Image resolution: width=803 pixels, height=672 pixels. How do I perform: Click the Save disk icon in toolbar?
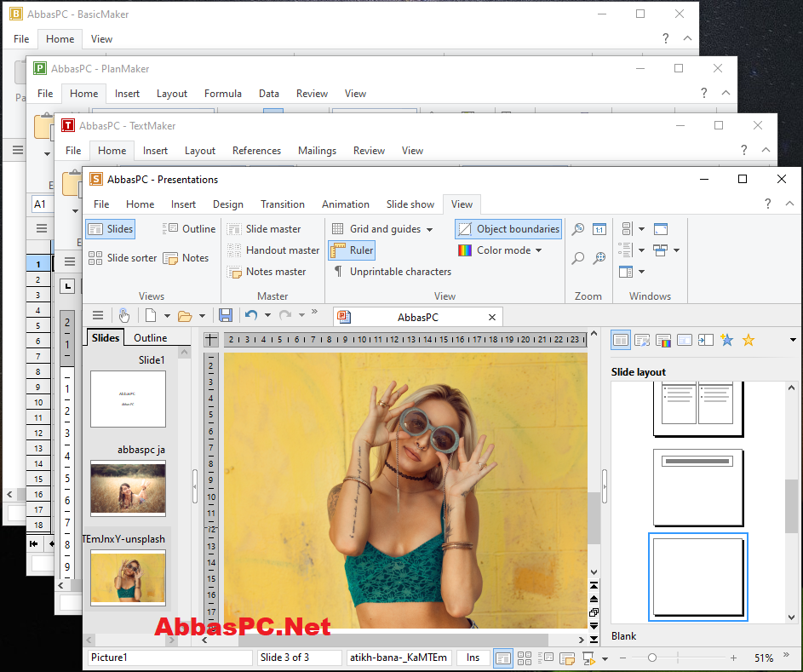coord(226,315)
